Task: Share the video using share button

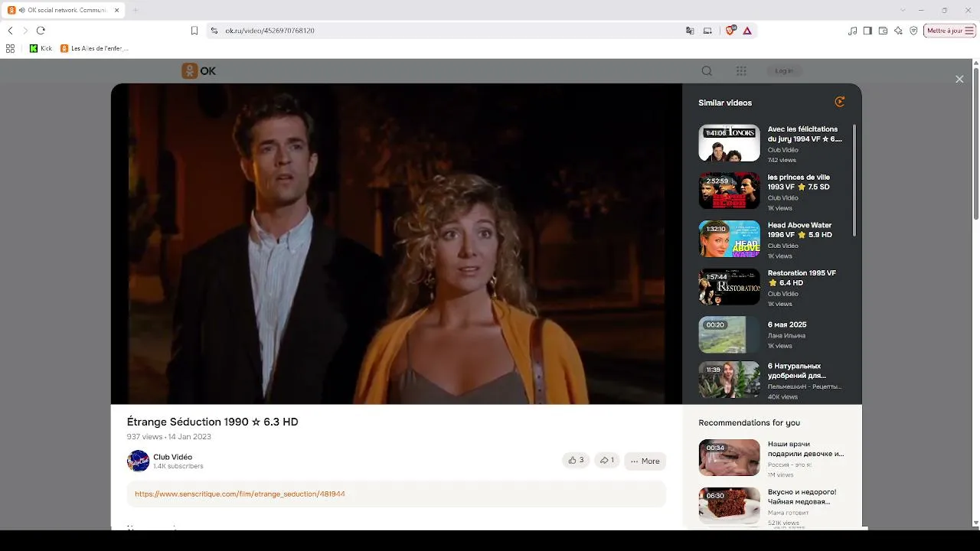Action: pyautogui.click(x=606, y=460)
